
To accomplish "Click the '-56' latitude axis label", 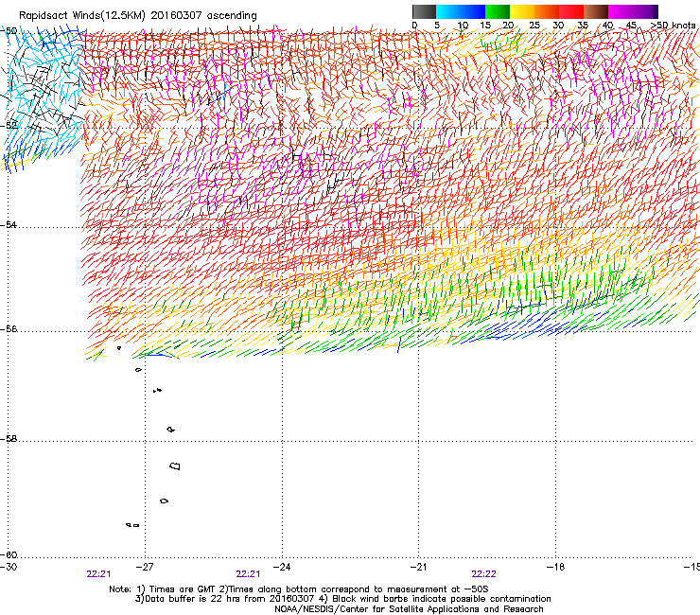I will (x=9, y=329).
